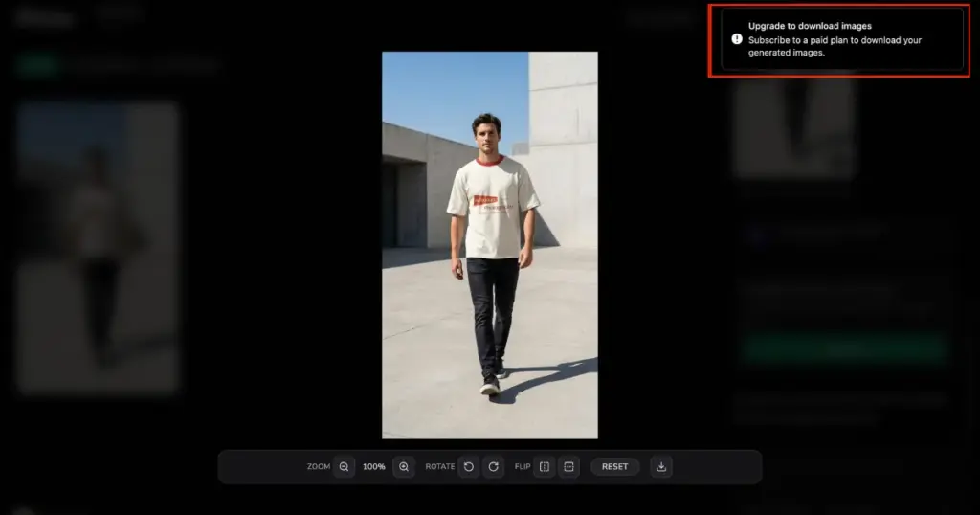Click the man walking preview image
Viewport: 980px width, 515px height.
tap(490, 245)
